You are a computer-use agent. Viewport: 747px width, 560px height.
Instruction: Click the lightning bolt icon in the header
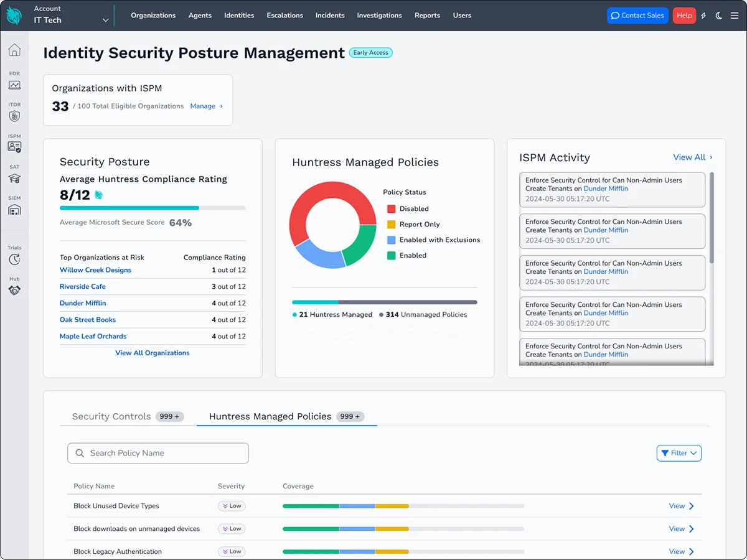pyautogui.click(x=703, y=16)
